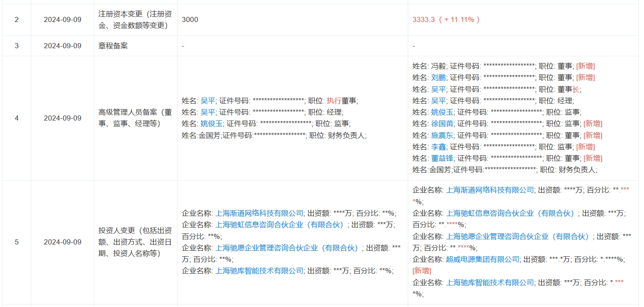The image size is (644, 307).
Task: Open 上海驰库智能技术有限公司 in before-change column
Action: coord(259,271)
